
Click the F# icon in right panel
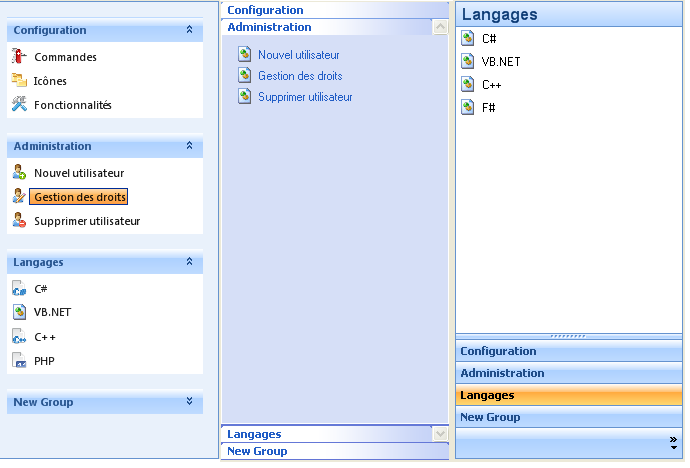tap(468, 107)
